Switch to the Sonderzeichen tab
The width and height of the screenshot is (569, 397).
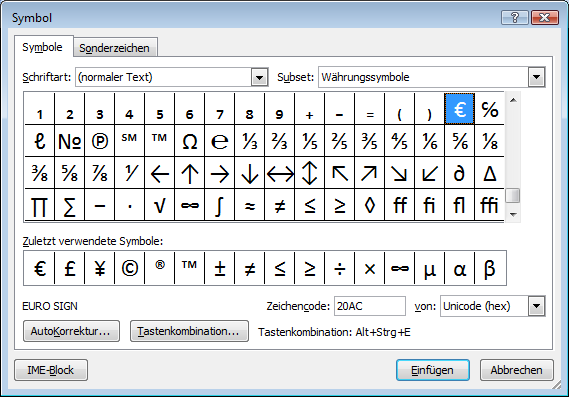[115, 48]
